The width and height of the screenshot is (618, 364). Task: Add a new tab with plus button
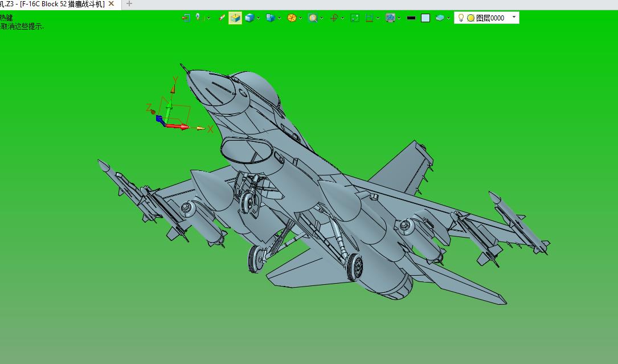[x=129, y=4]
